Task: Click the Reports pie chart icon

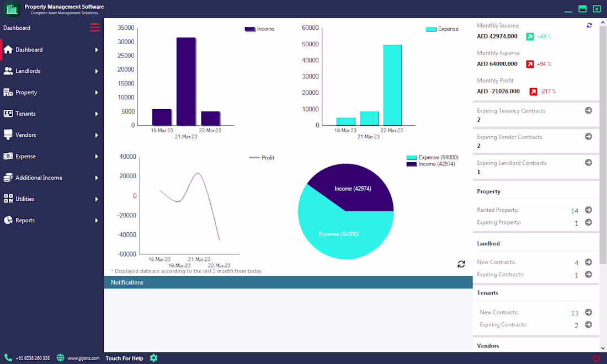Action: coord(8,220)
